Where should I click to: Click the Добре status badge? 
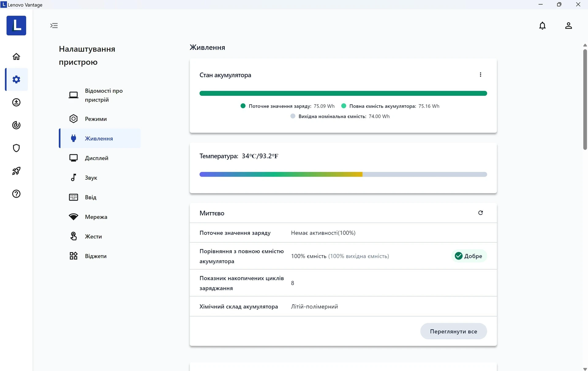(x=469, y=256)
